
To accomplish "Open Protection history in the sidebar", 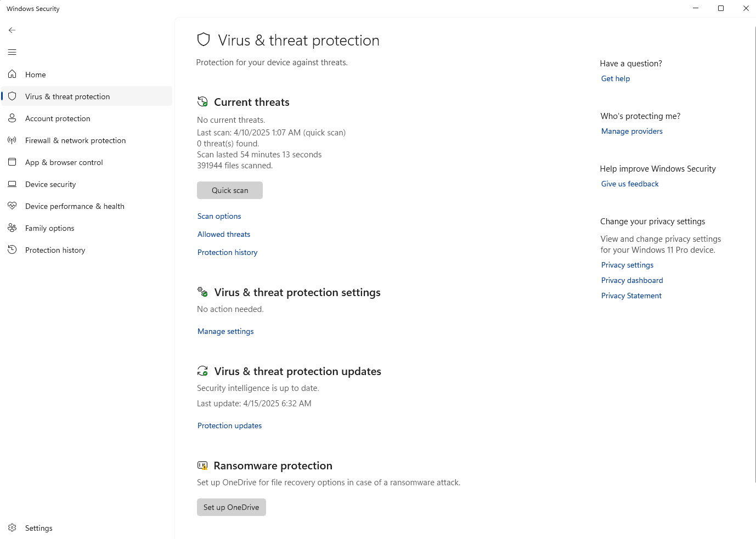I will [55, 250].
